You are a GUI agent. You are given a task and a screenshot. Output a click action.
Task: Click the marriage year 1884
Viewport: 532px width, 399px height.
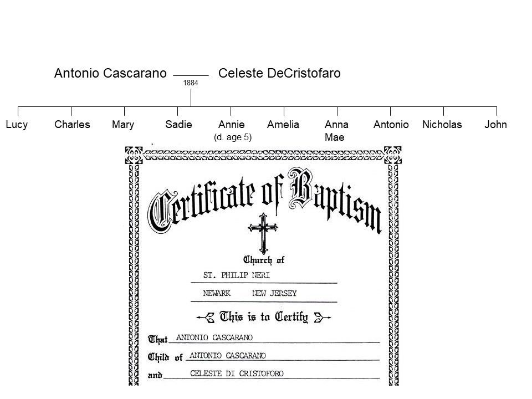(x=191, y=83)
